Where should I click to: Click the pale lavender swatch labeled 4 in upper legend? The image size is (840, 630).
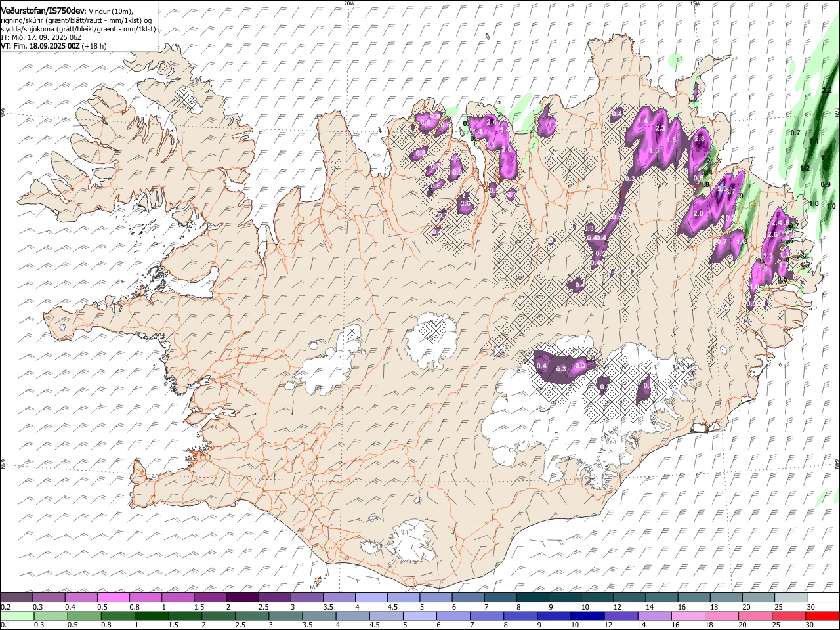pos(371,598)
